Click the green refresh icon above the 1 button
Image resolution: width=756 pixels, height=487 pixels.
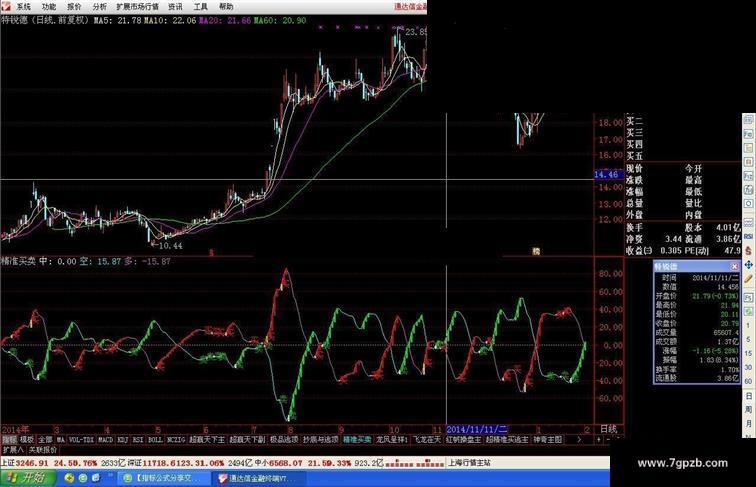click(x=748, y=311)
